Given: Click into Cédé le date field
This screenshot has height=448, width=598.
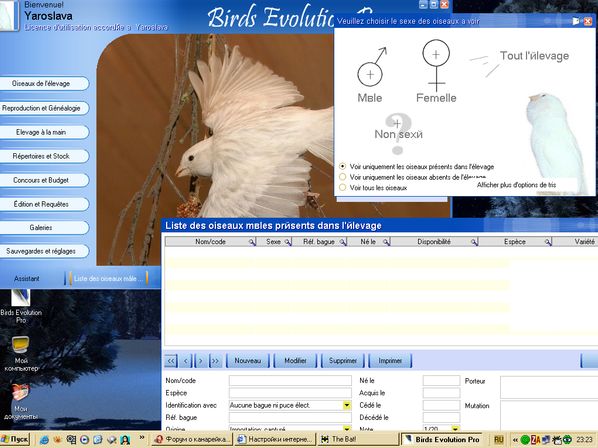Looking at the screenshot, I should 441,405.
